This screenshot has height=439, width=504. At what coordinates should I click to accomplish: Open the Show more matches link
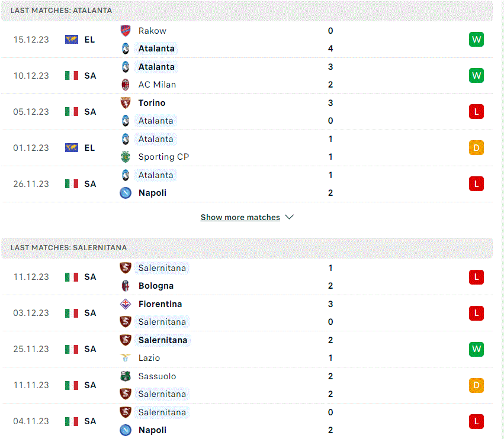[240, 217]
